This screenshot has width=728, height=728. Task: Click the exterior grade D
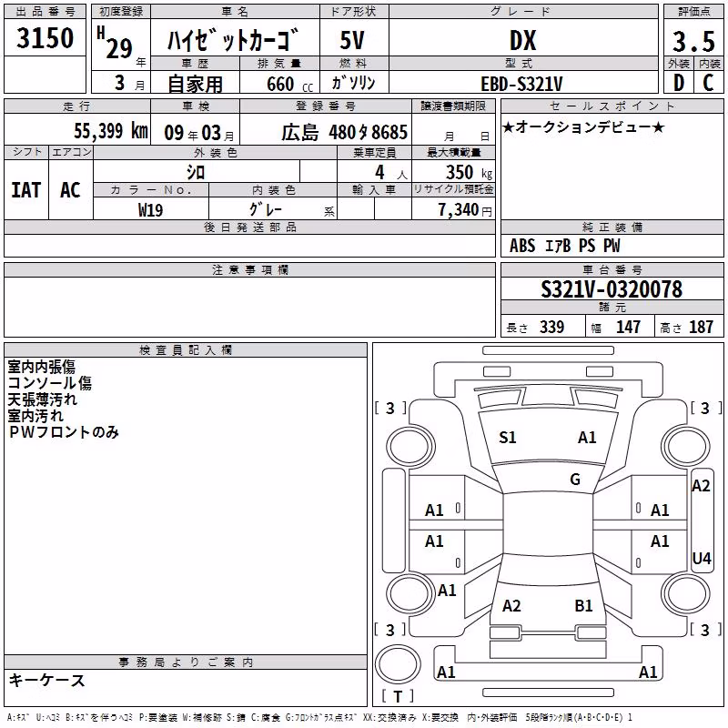[679, 83]
